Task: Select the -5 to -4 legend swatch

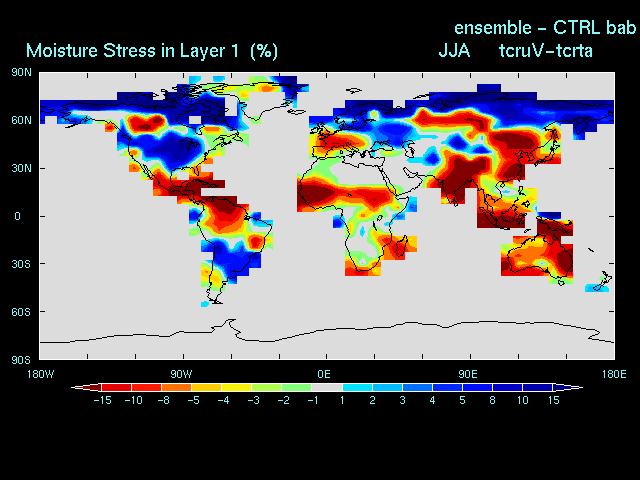Action: coord(207,387)
